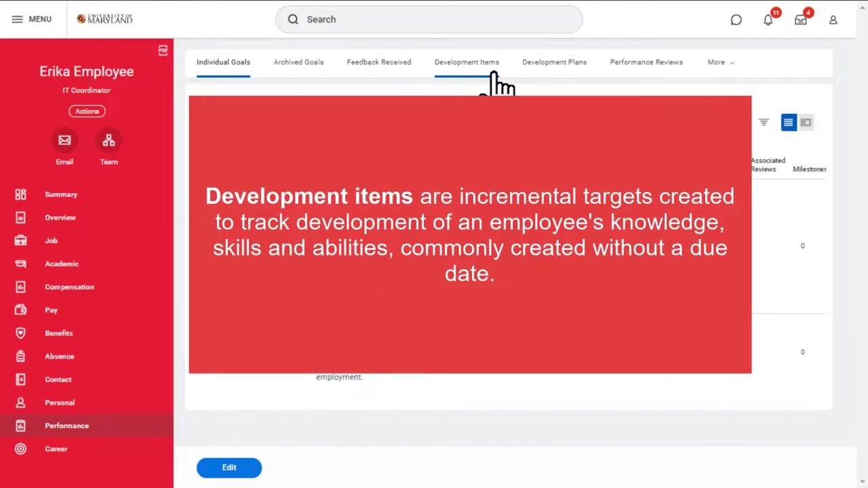Viewport: 868px width, 488px height.
Task: Go to Development Plans tab
Action: pyautogui.click(x=554, y=62)
